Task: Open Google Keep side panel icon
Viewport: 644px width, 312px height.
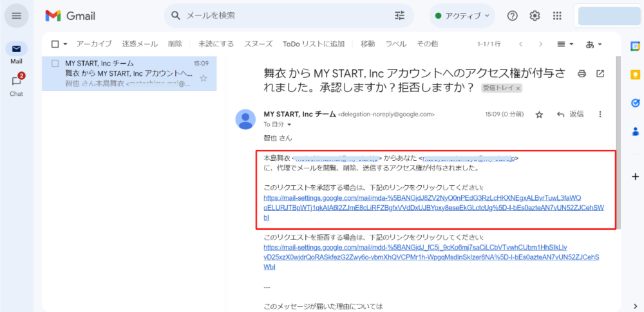Action: tap(636, 75)
